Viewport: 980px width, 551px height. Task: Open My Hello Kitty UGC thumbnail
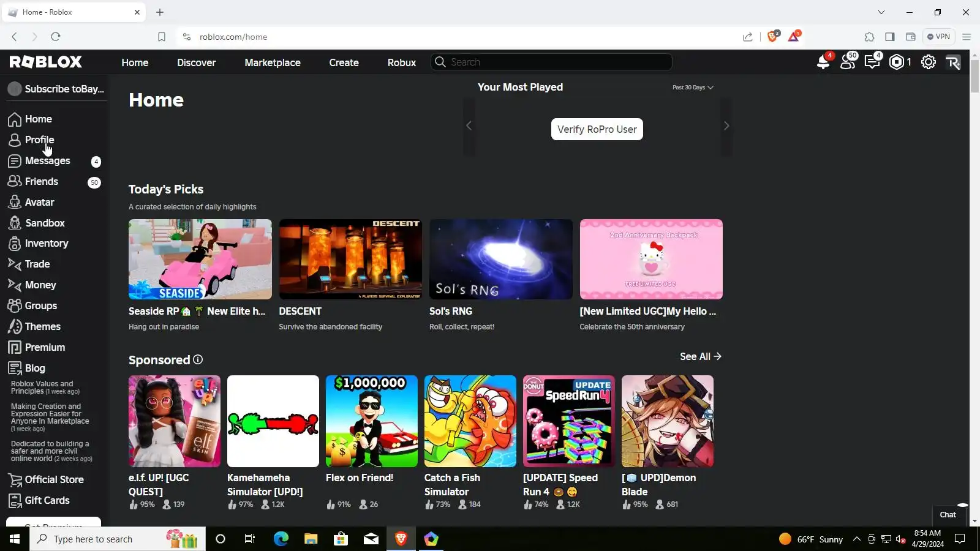[651, 260]
